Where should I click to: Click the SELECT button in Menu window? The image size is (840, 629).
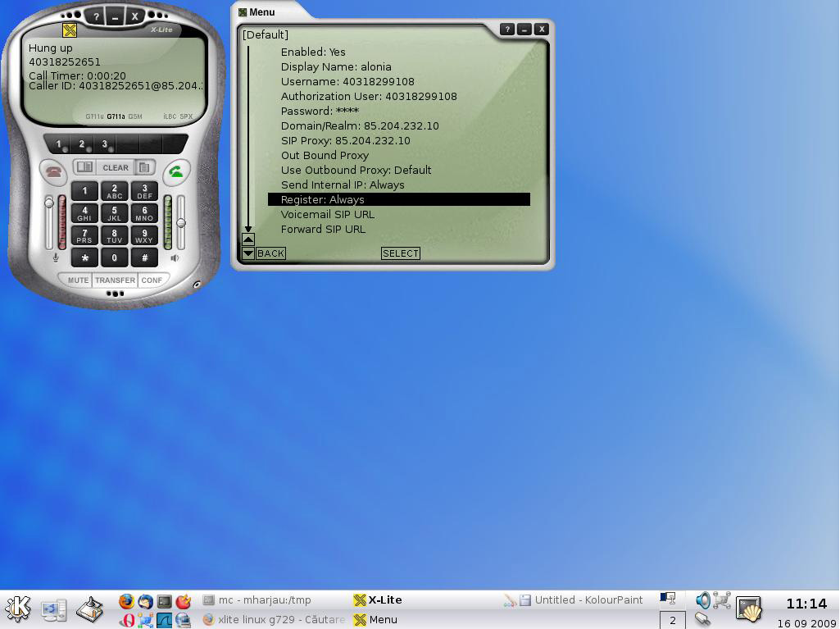400,253
